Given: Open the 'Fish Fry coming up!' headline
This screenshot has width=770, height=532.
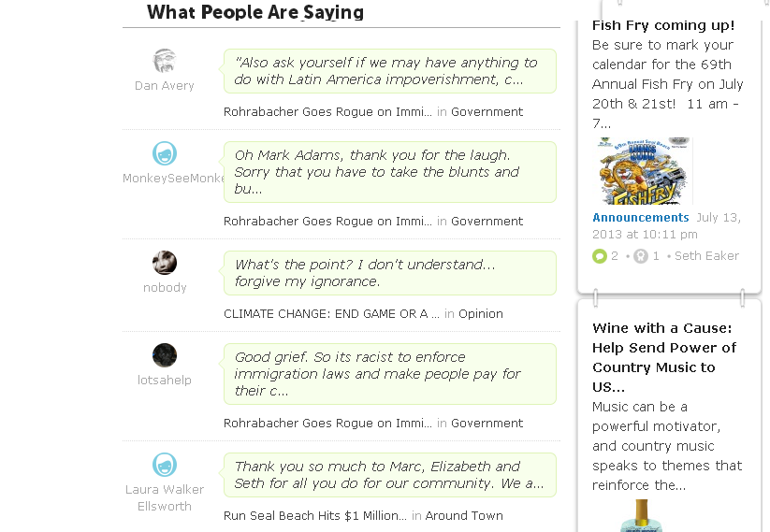Looking at the screenshot, I should 663,25.
